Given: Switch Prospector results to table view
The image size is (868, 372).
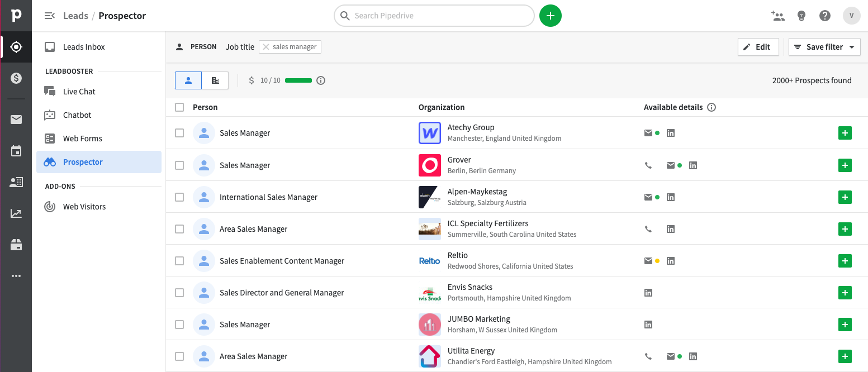Looking at the screenshot, I should (x=215, y=80).
